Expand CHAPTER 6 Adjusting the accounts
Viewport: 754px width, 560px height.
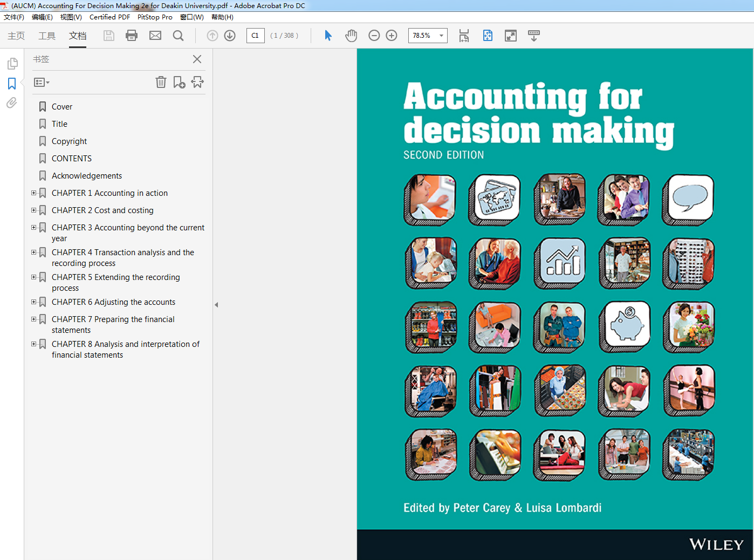click(x=33, y=302)
